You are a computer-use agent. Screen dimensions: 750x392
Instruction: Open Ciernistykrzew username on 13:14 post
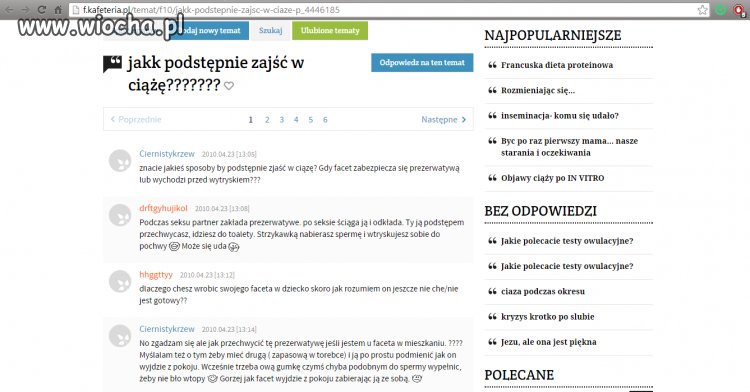(x=167, y=329)
